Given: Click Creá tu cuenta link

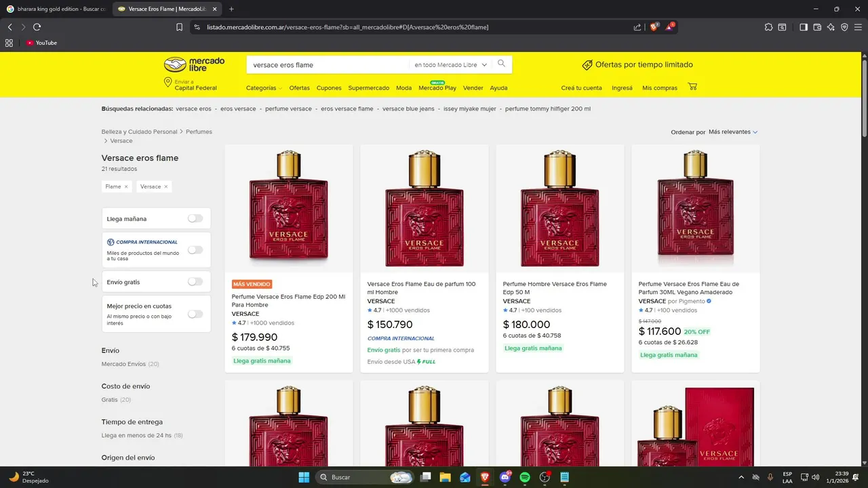Looking at the screenshot, I should (x=581, y=88).
